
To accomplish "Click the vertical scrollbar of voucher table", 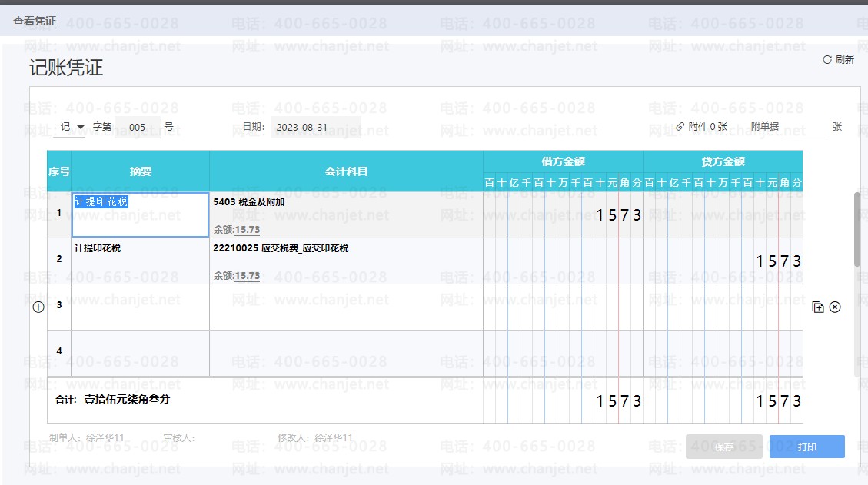I will coord(857,231).
